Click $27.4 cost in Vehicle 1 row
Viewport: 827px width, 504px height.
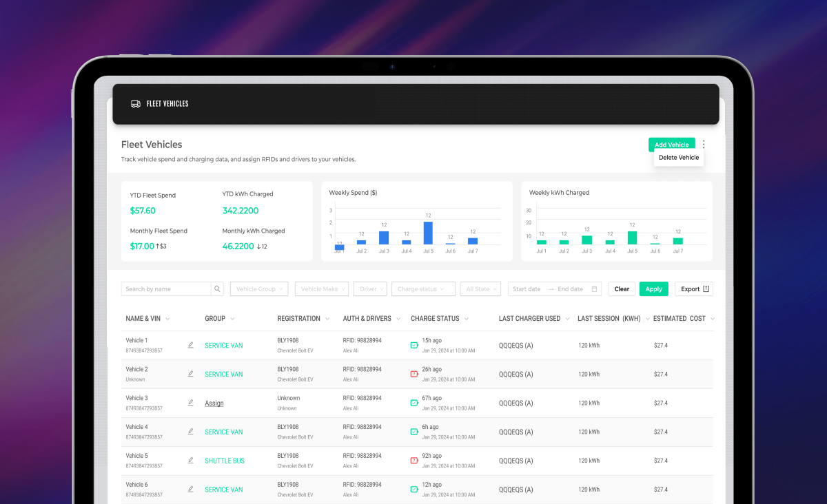click(660, 345)
